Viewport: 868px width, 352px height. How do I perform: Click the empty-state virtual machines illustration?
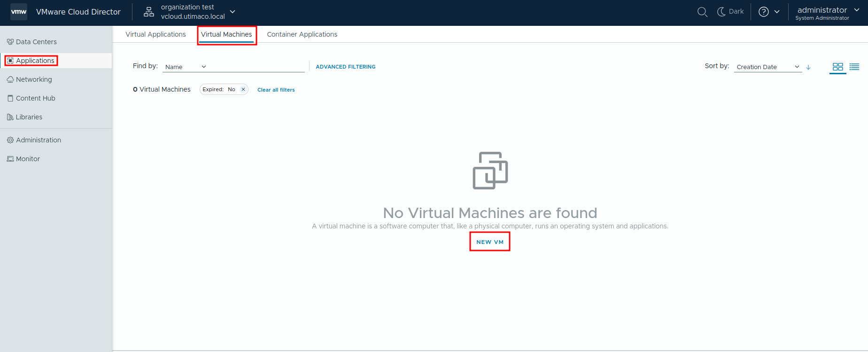pos(490,171)
